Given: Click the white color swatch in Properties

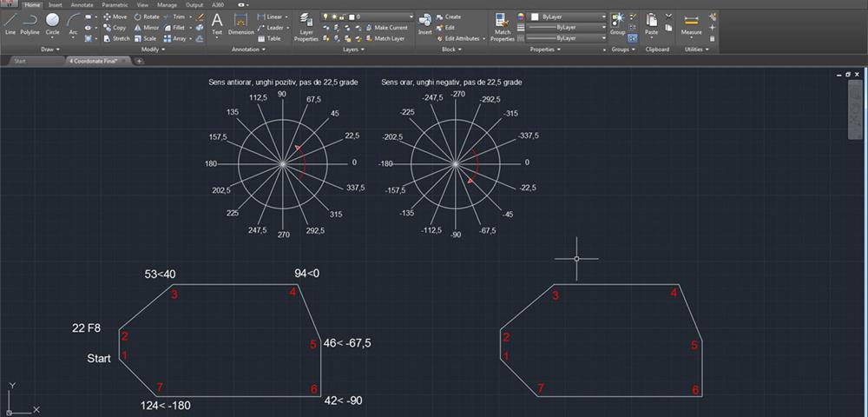Looking at the screenshot, I should coord(535,17).
